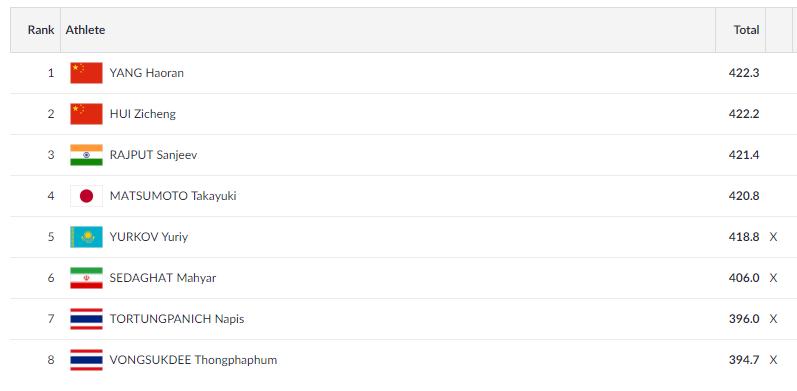Click China flag beside YANG Haoran

point(86,73)
